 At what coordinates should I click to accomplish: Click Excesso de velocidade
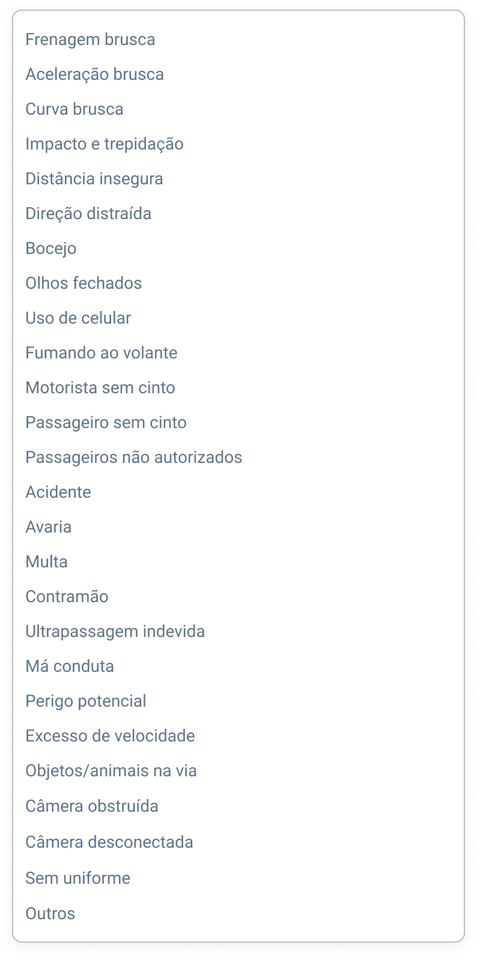point(238,736)
